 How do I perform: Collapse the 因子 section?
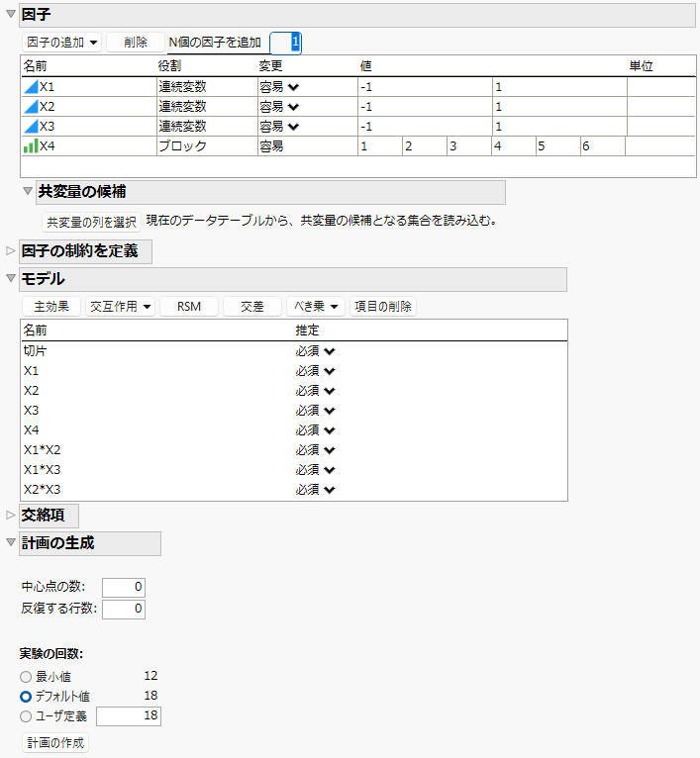11,14
